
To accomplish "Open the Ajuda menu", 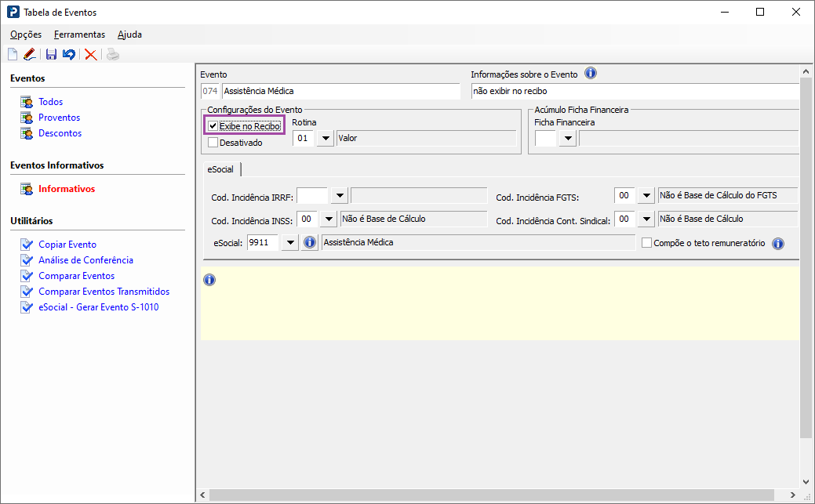I will (129, 34).
